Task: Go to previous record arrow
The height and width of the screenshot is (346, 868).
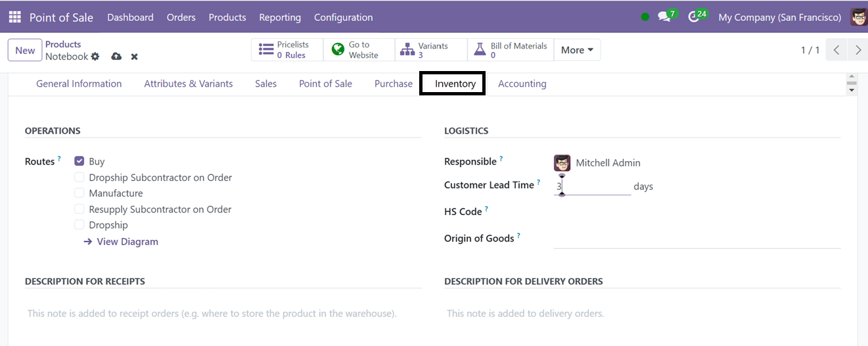Action: click(836, 50)
